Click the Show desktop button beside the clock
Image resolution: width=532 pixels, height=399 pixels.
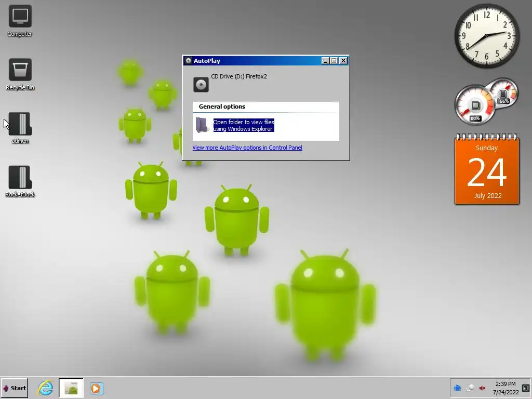(526, 388)
